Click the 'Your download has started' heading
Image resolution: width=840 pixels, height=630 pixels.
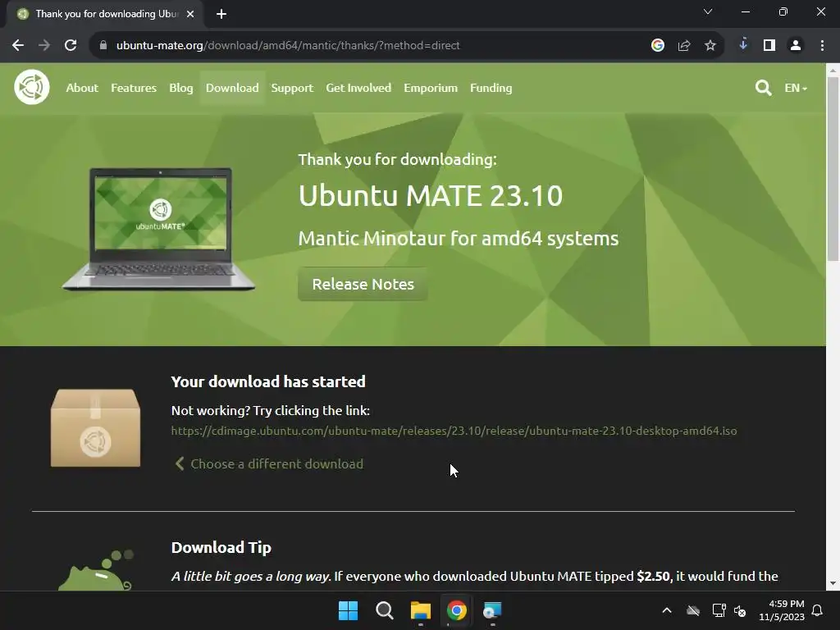268,381
